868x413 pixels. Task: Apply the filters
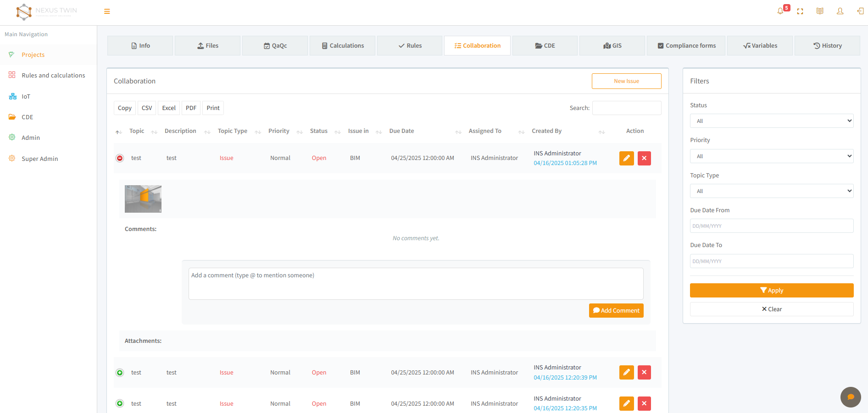click(x=772, y=291)
